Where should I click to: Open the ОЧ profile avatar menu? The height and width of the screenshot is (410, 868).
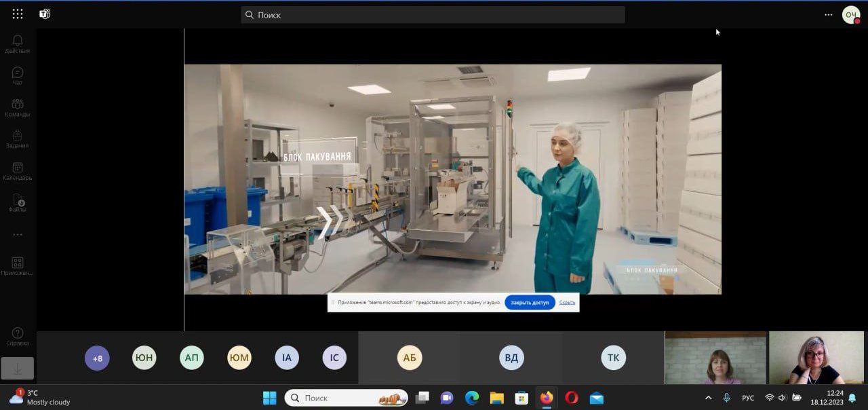point(850,14)
